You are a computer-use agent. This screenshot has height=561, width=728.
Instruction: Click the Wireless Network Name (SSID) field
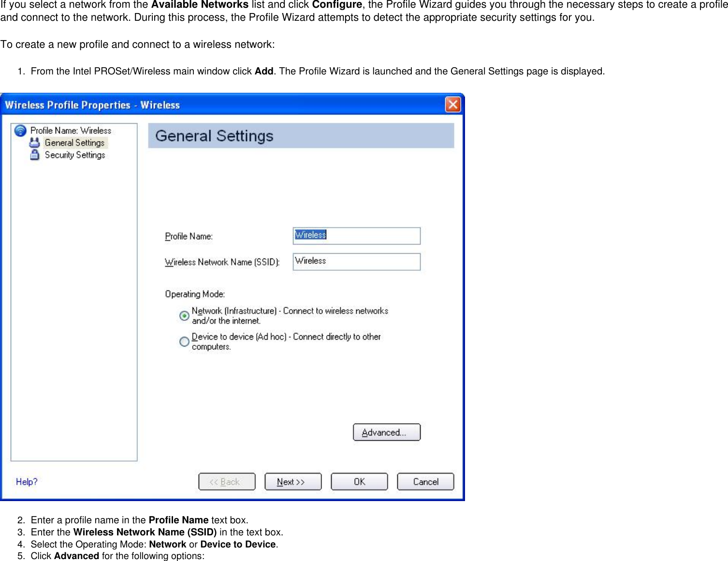click(357, 261)
